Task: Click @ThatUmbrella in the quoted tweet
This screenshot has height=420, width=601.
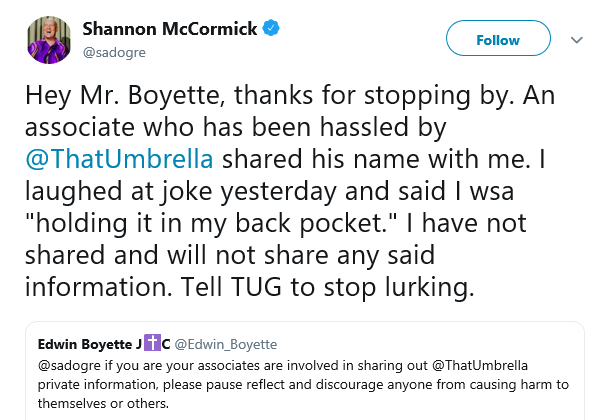Action: click(480, 365)
